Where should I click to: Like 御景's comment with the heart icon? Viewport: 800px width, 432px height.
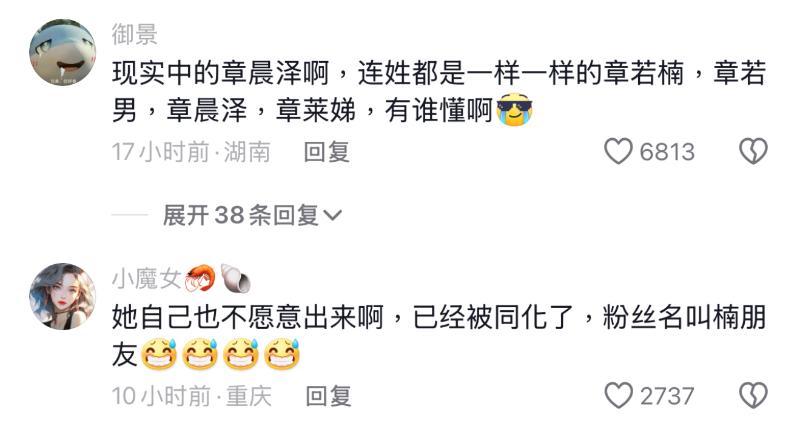tap(618, 151)
